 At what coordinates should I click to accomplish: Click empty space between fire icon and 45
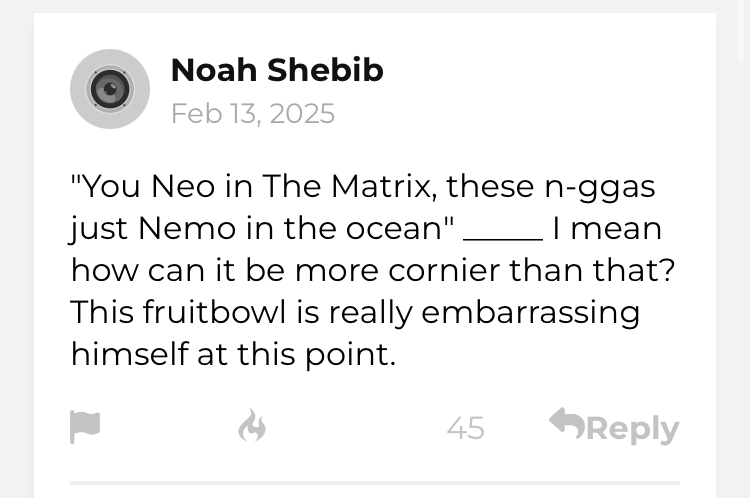tap(355, 428)
